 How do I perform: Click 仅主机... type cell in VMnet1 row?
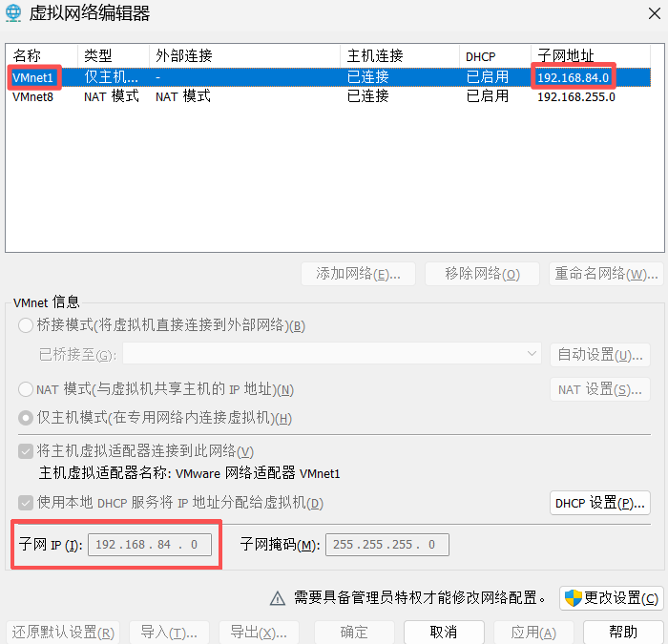[x=112, y=77]
